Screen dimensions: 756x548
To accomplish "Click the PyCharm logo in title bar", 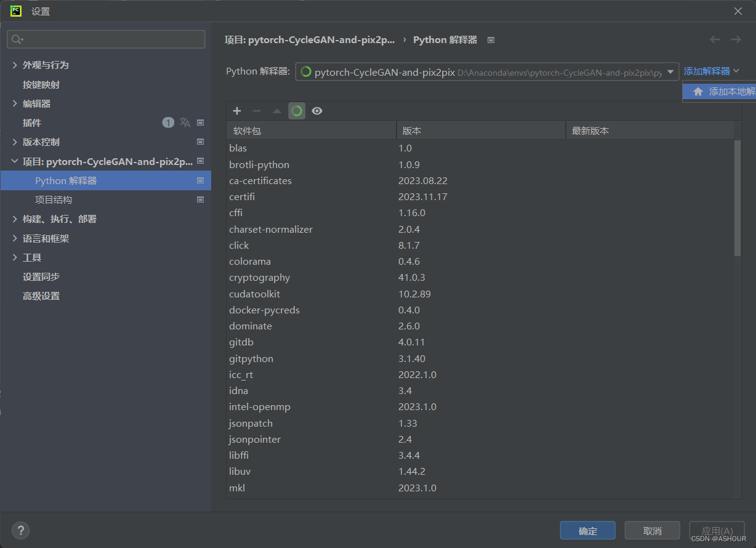I will [16, 10].
